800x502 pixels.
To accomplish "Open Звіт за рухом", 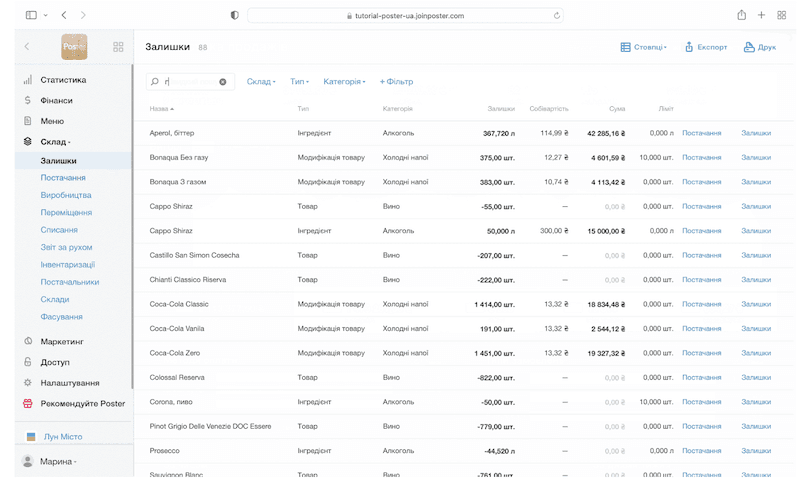I will [66, 247].
